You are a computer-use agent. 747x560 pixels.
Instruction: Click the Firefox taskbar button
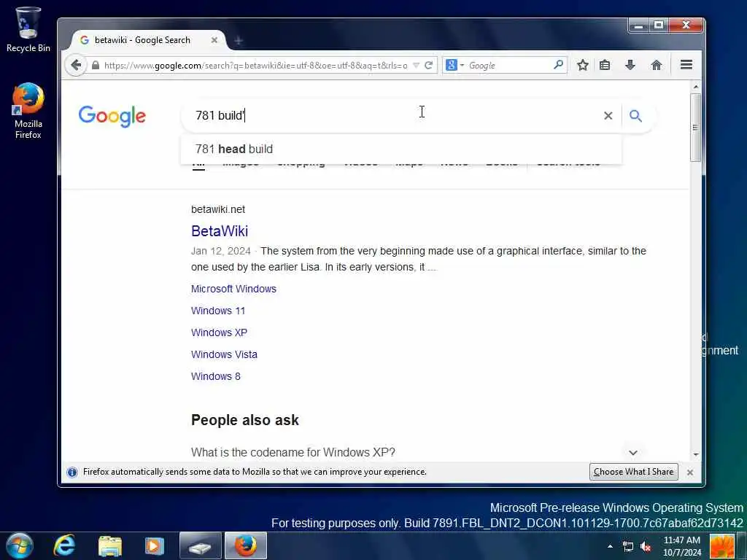click(x=246, y=546)
